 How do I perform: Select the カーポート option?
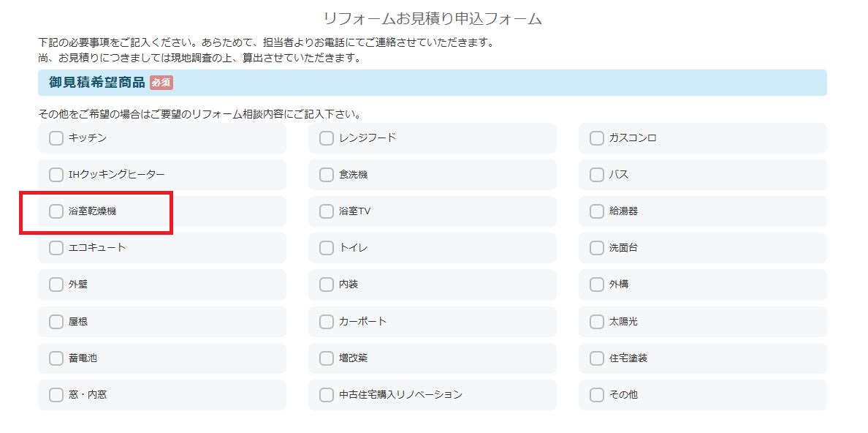pyautogui.click(x=327, y=322)
